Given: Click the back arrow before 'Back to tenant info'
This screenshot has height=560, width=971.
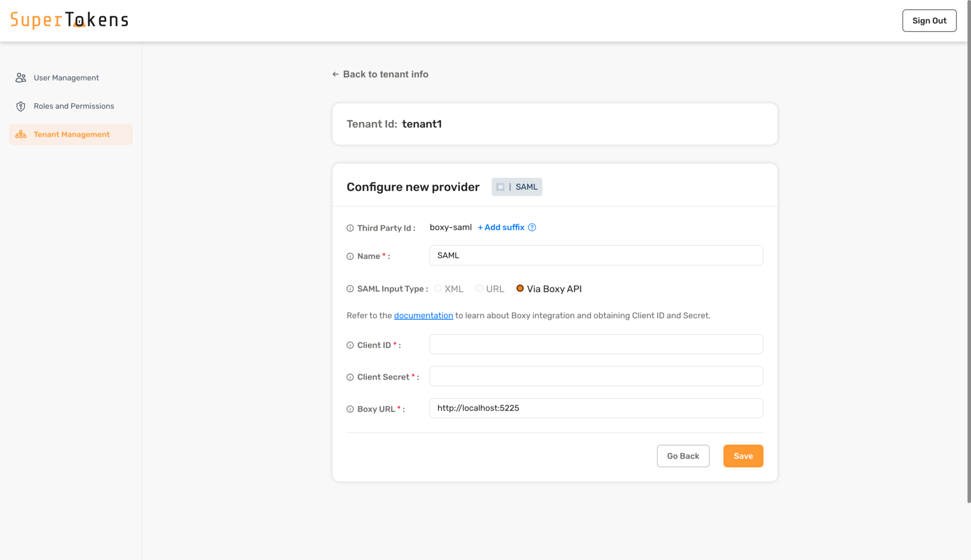Looking at the screenshot, I should tap(336, 74).
